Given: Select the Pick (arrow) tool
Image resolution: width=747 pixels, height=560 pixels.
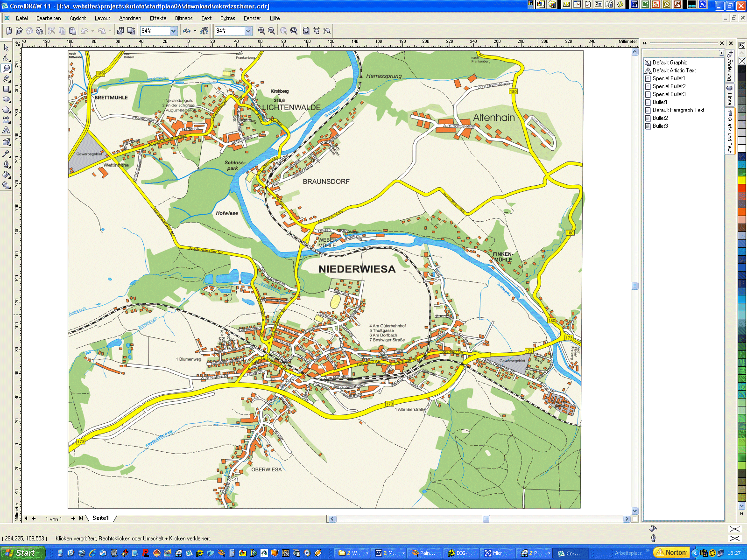Looking at the screenshot, I should (6, 48).
